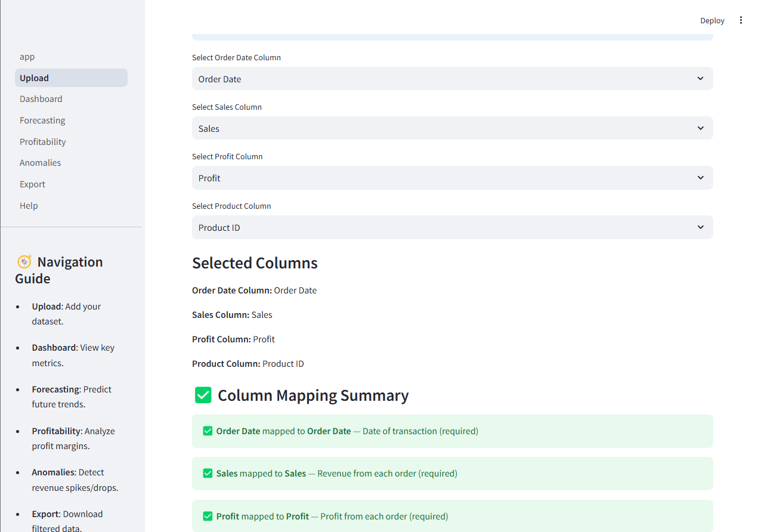Select the Upload page in the sidebar
This screenshot has height=532, width=758.
pos(34,78)
